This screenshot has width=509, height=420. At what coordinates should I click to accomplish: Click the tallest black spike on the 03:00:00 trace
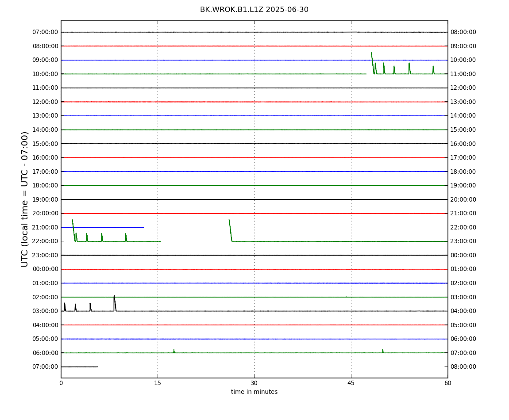pyautogui.click(x=115, y=303)
